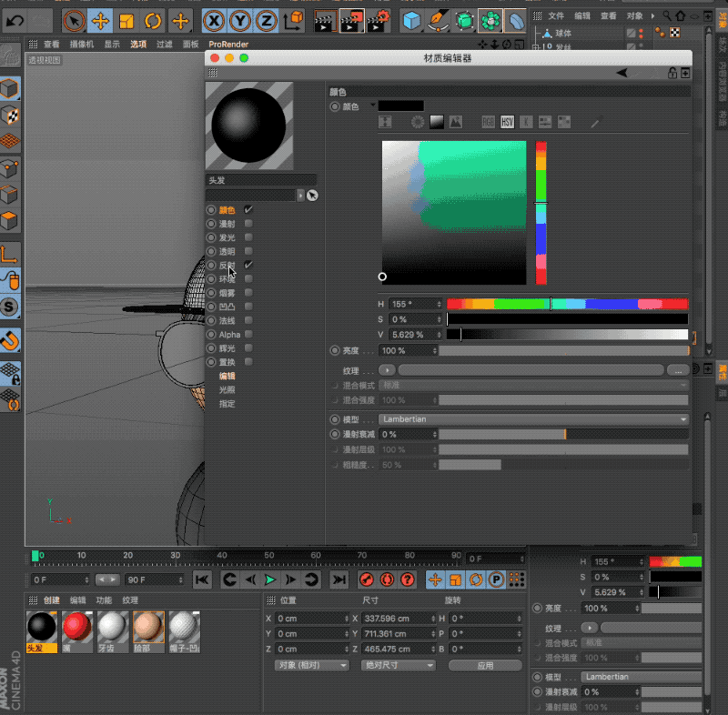Open the render settings clapperboard
The image size is (728, 715).
379,21
